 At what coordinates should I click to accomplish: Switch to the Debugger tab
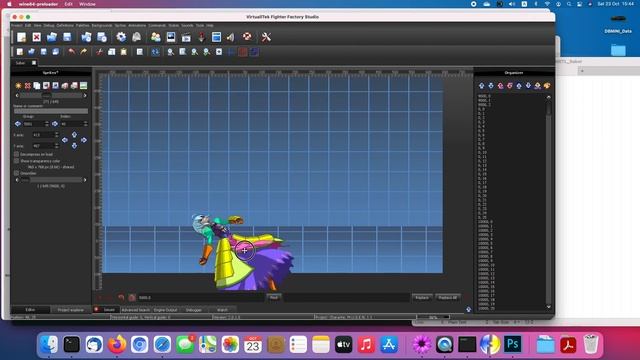tap(193, 310)
